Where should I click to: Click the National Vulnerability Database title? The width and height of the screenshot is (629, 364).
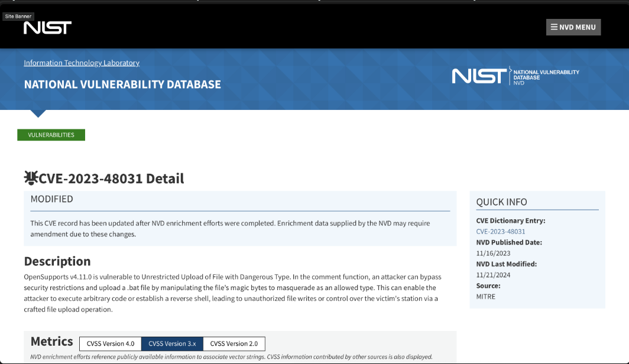point(122,84)
